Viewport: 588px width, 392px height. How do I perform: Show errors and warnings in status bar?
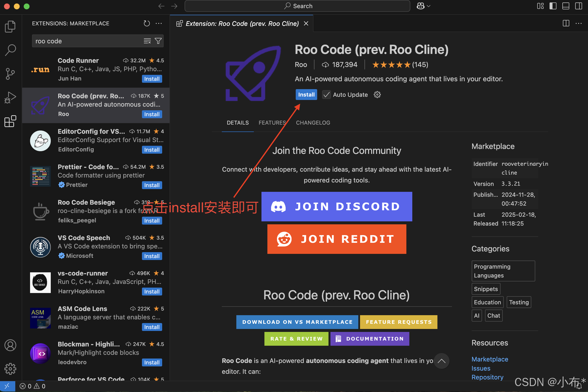tap(33, 386)
